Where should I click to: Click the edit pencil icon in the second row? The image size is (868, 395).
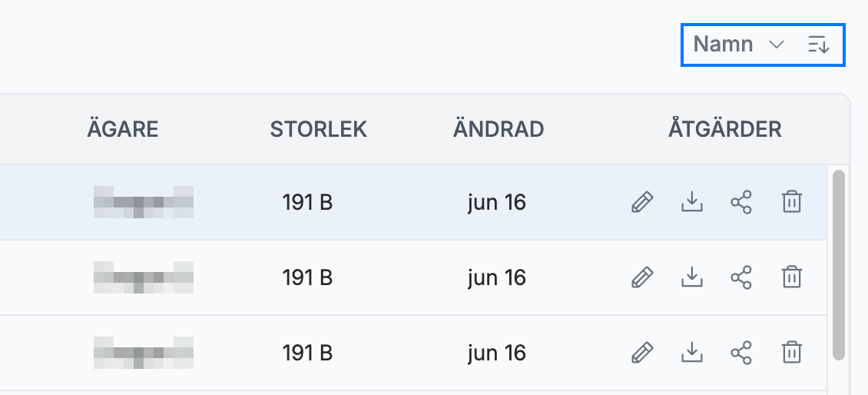642,277
